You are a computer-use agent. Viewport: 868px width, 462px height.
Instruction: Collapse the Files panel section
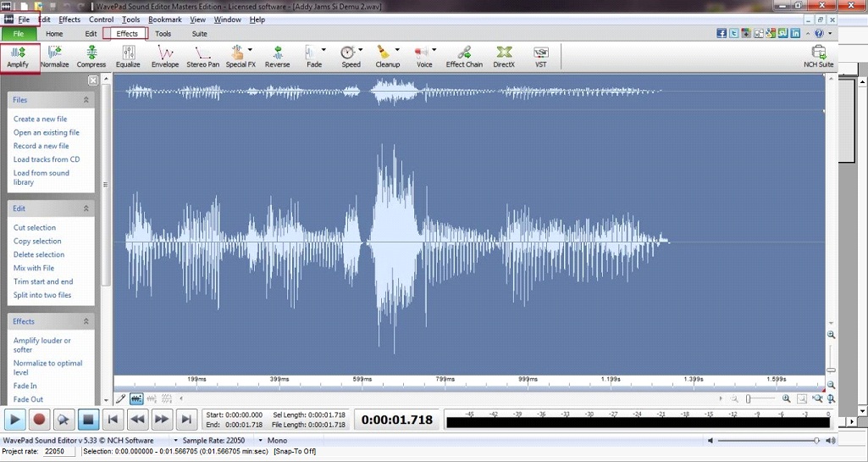pyautogui.click(x=86, y=100)
